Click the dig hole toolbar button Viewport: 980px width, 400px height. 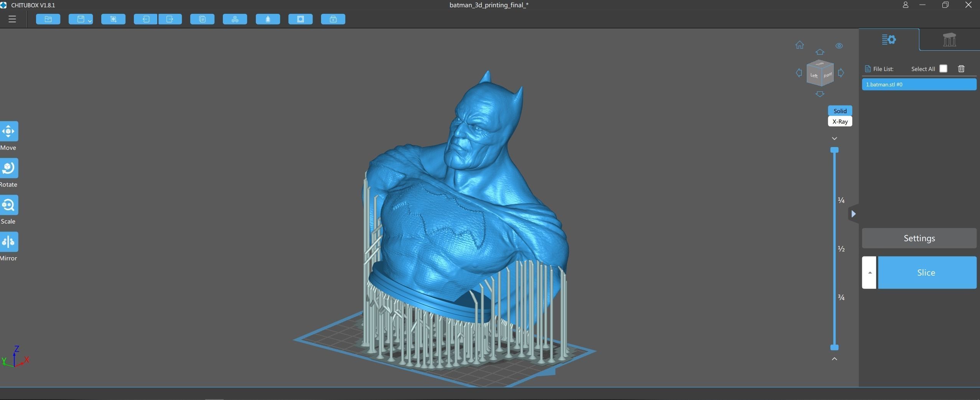pos(300,19)
